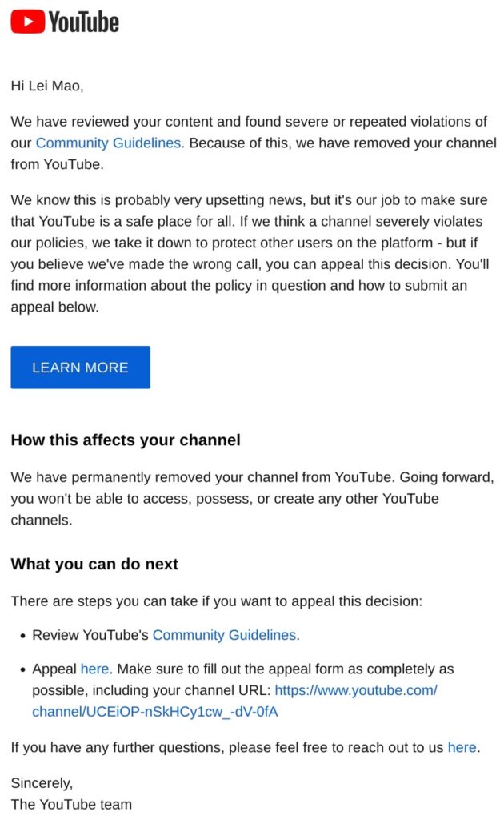The height and width of the screenshot is (820, 504).
Task: Click 'There are steps you can take' sentence
Action: click(x=216, y=601)
